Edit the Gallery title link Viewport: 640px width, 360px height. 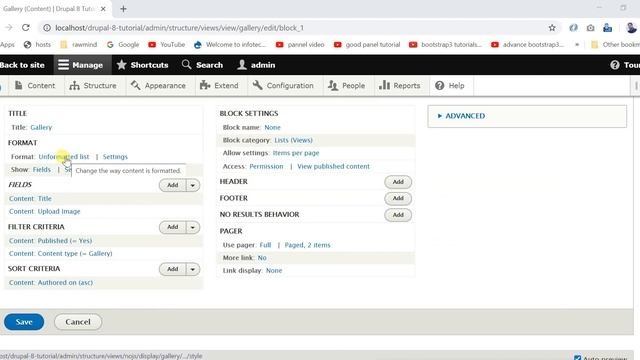coord(41,127)
